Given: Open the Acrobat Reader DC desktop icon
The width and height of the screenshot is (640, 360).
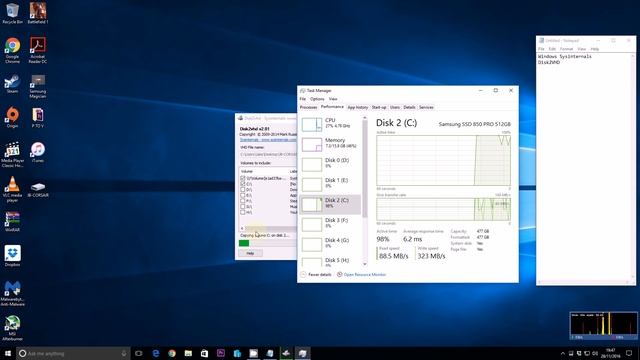Looking at the screenshot, I should 38,50.
